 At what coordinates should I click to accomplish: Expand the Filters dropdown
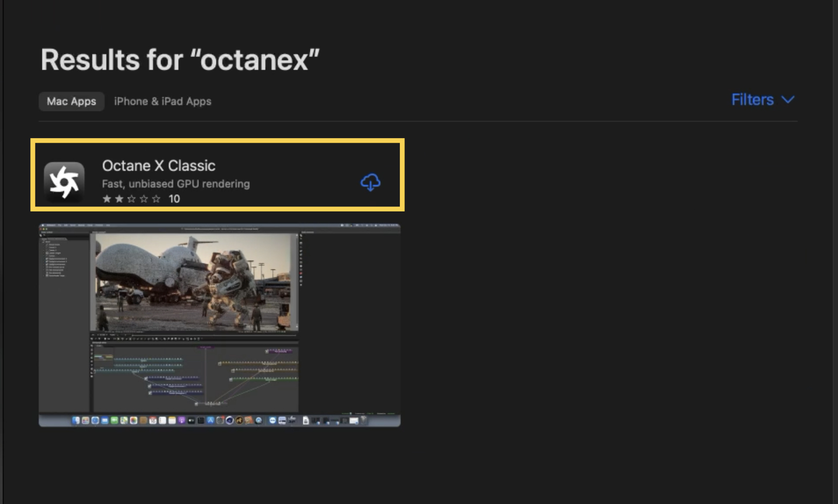click(x=763, y=100)
